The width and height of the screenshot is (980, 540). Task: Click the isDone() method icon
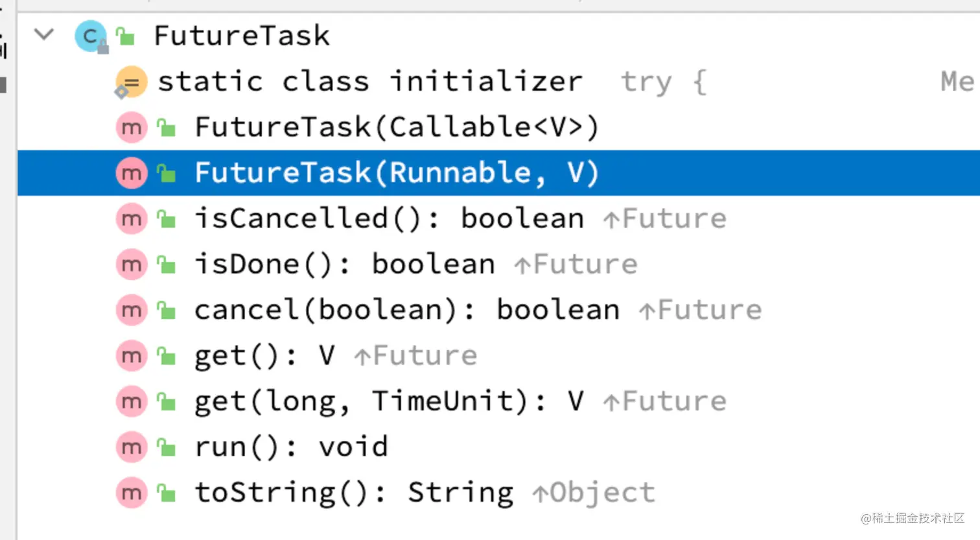pos(132,264)
